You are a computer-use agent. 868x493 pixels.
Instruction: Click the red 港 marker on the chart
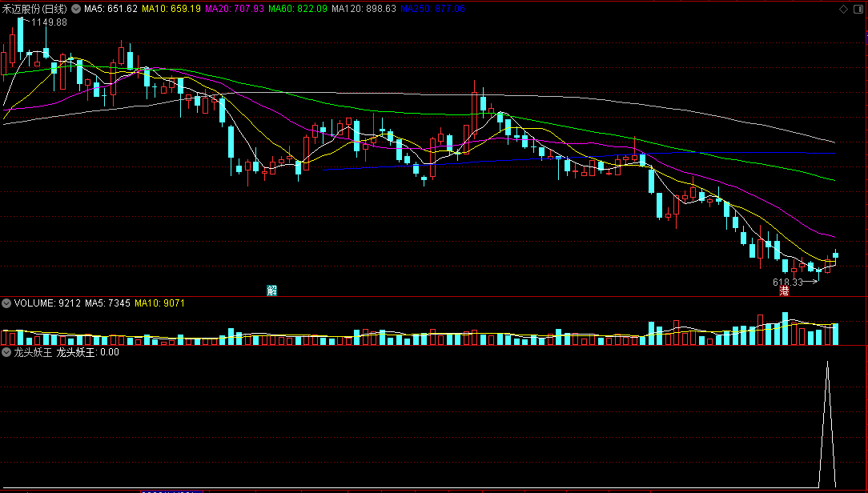click(x=784, y=291)
